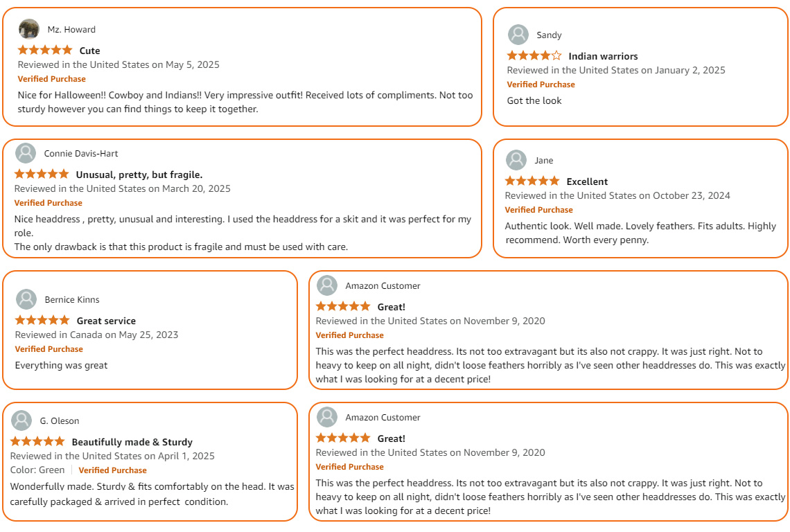
Task: Click 'Great service' review title
Action: (106, 321)
